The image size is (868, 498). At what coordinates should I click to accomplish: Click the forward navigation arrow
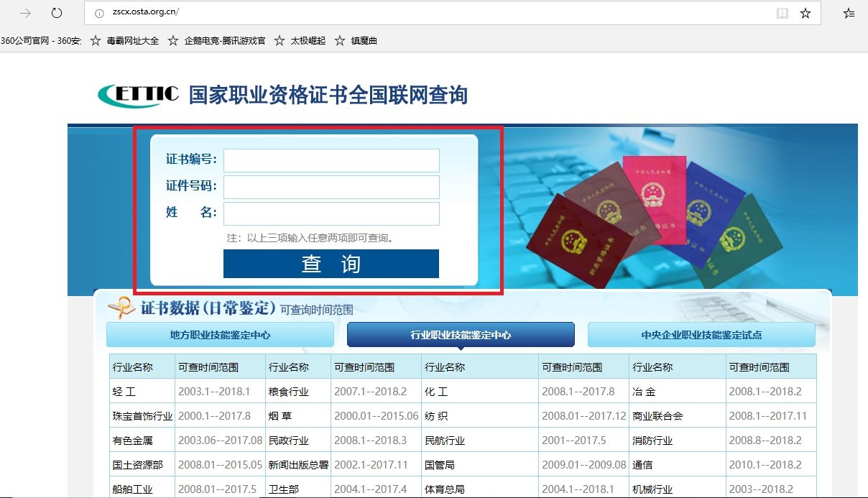(26, 12)
